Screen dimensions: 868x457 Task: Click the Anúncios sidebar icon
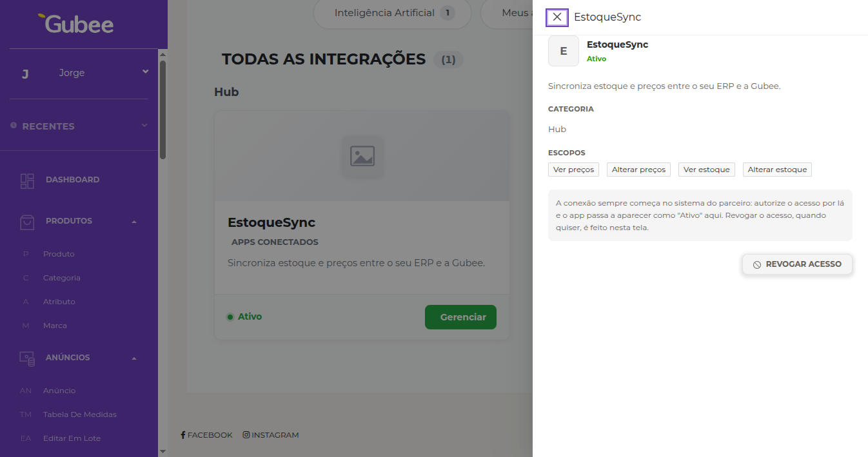pos(27,358)
